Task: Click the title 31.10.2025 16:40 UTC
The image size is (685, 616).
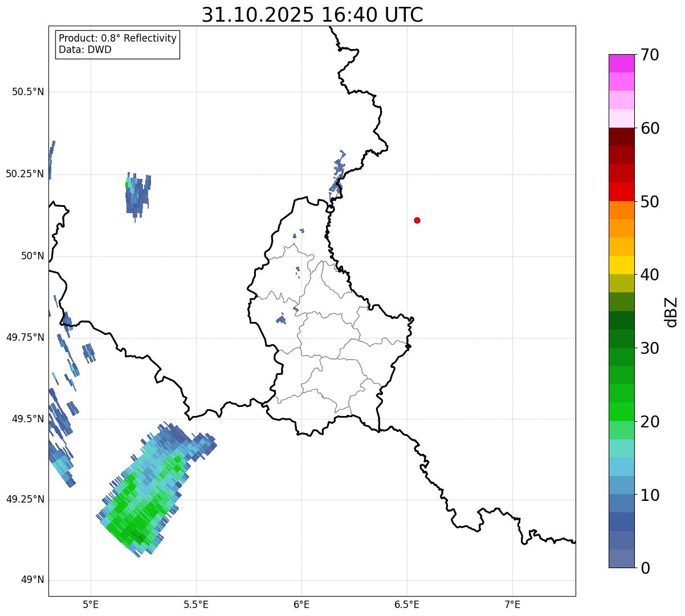Action: [312, 15]
